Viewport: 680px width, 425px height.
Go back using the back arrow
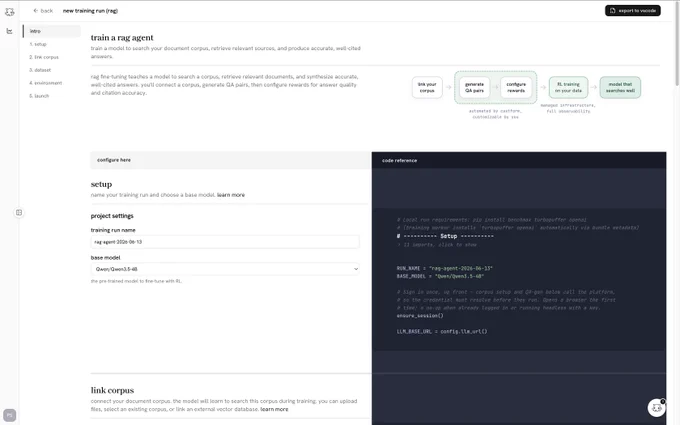(43, 10)
